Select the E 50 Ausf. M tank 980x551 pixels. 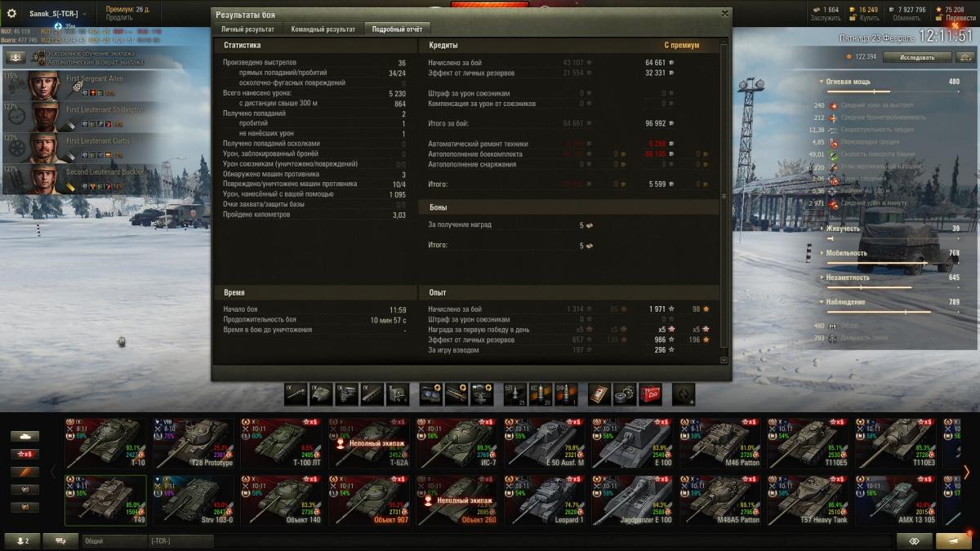[x=545, y=442]
